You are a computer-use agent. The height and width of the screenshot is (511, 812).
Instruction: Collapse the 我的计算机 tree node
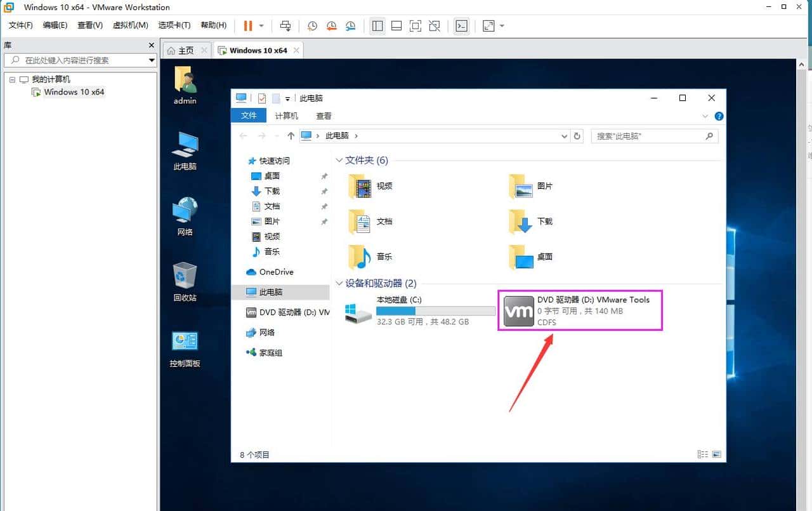point(13,79)
